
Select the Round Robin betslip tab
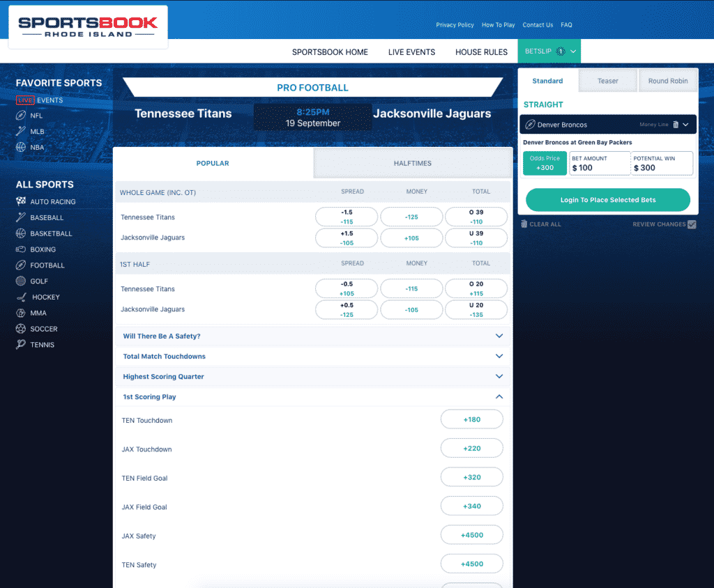(x=668, y=81)
